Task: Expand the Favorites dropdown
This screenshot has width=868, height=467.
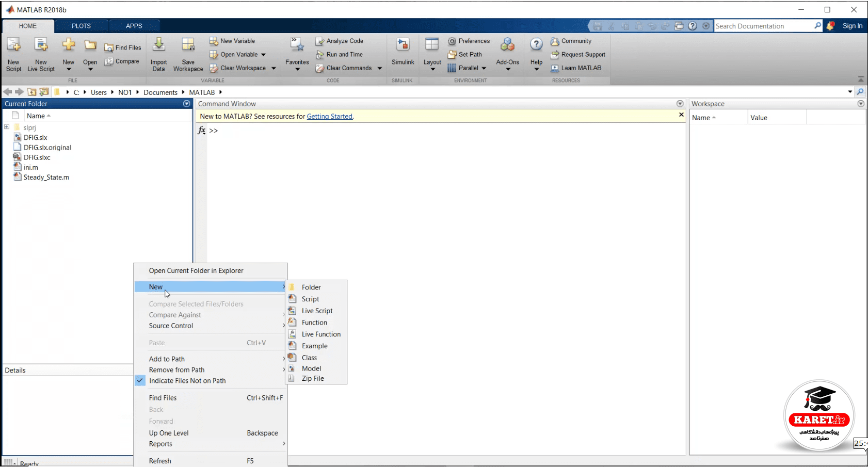Action: (297, 69)
